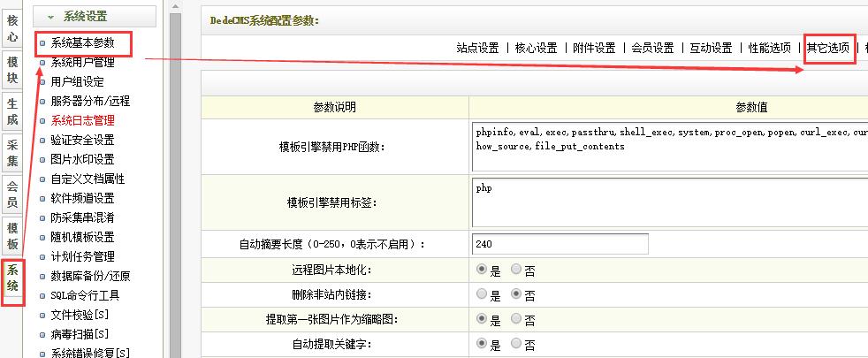Image resolution: width=868 pixels, height=358 pixels.
Task: Switch to 互动设置 config tab
Action: 711,48
